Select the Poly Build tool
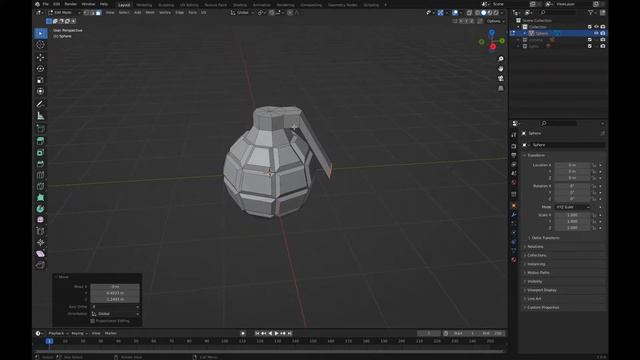 click(x=40, y=198)
